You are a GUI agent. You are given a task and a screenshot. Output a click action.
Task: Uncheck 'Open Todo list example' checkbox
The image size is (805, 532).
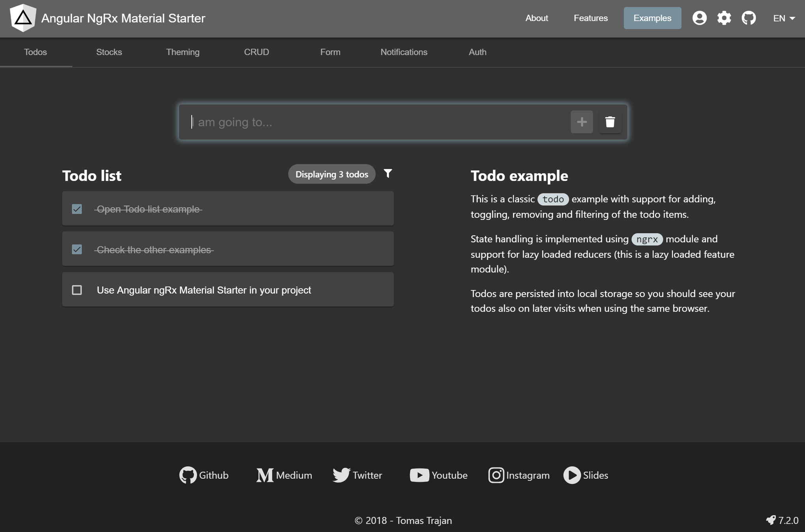point(77,209)
